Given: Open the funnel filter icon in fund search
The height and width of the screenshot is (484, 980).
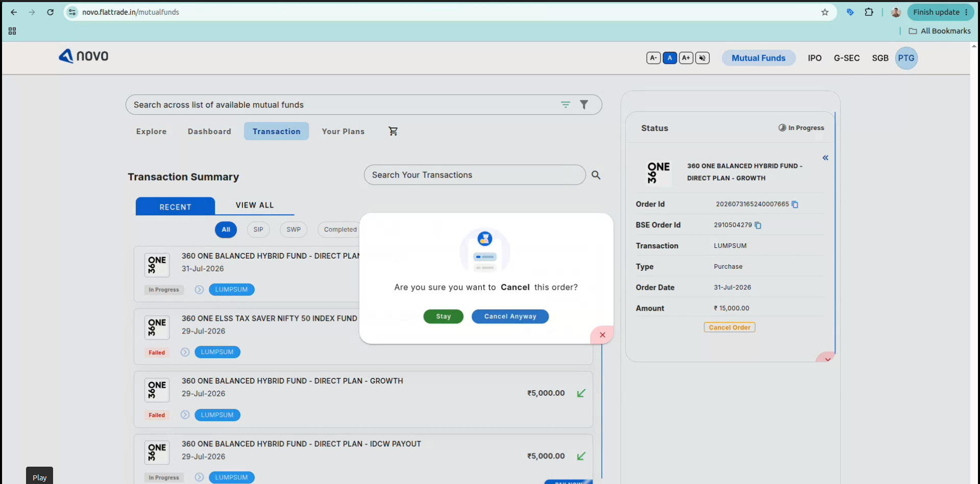Looking at the screenshot, I should click(584, 105).
